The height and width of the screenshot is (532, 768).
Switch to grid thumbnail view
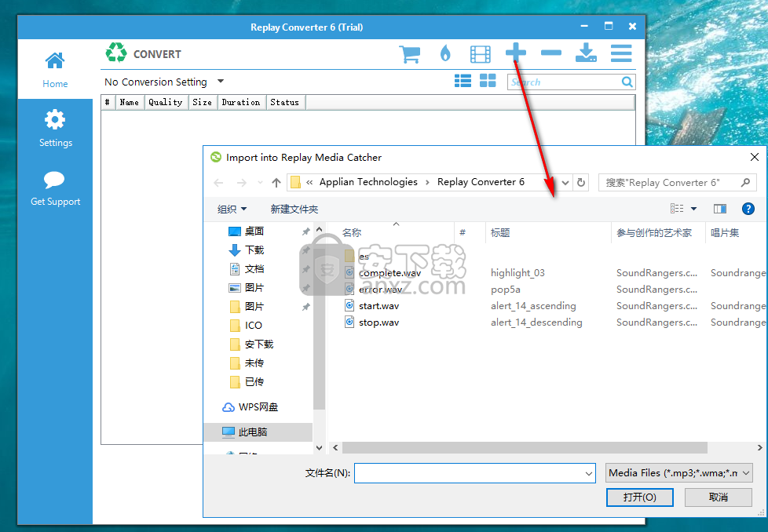pyautogui.click(x=488, y=81)
